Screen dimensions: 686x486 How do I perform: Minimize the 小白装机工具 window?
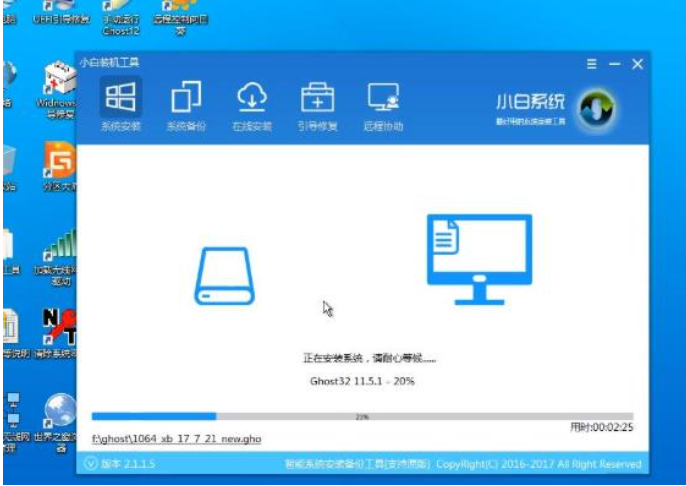[614, 64]
